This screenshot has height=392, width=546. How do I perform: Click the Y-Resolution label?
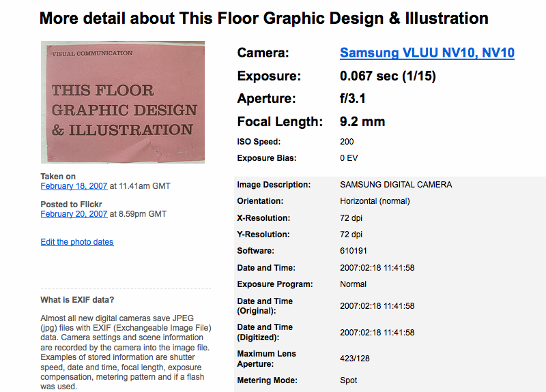pyautogui.click(x=263, y=235)
